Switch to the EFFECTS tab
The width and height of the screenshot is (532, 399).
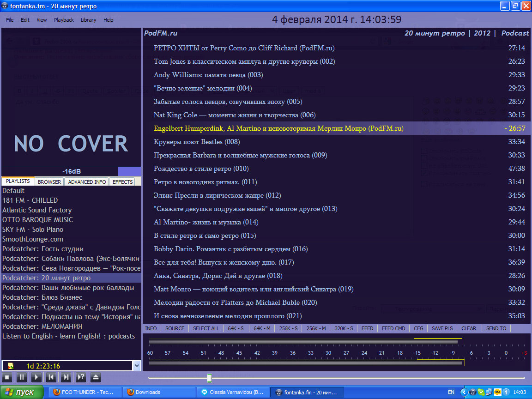click(123, 182)
